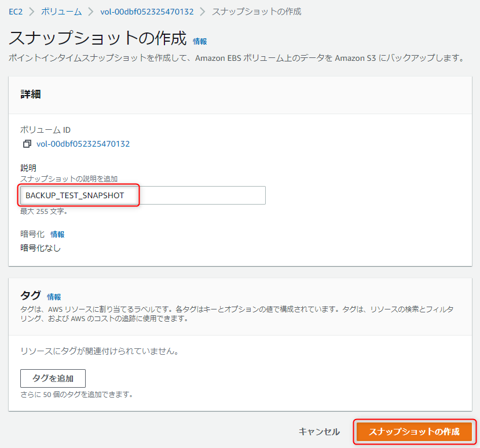Select the 暗号化なし status text
The image size is (480, 448).
41,248
